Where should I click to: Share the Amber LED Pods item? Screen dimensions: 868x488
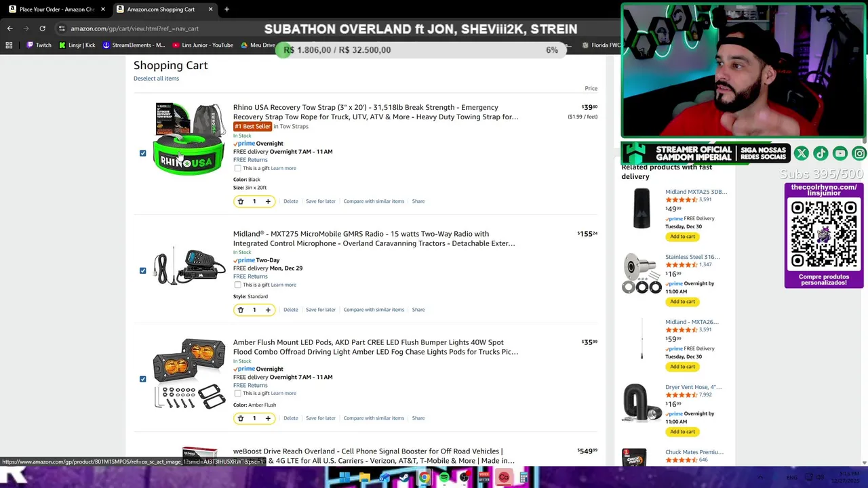[418, 418]
